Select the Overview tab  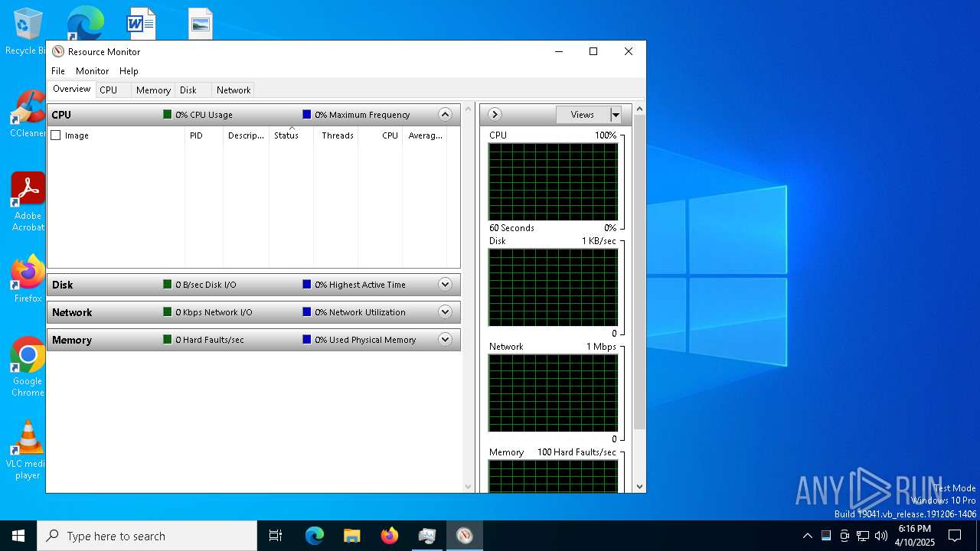(x=72, y=90)
